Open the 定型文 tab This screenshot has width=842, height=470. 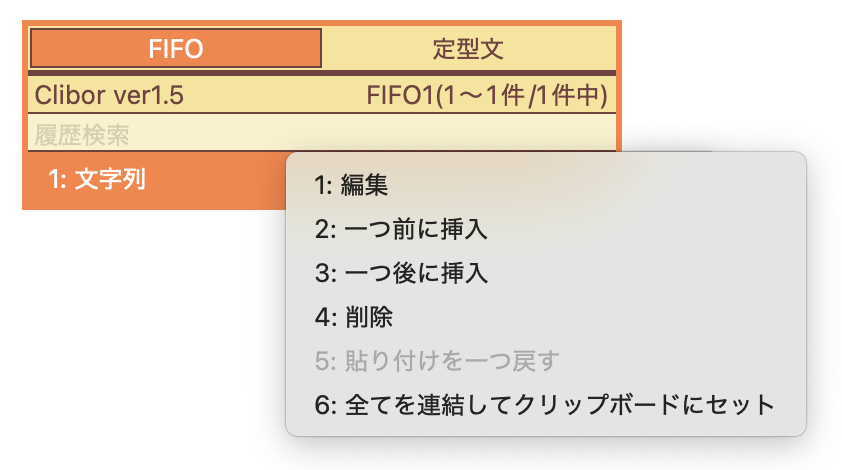(x=469, y=48)
